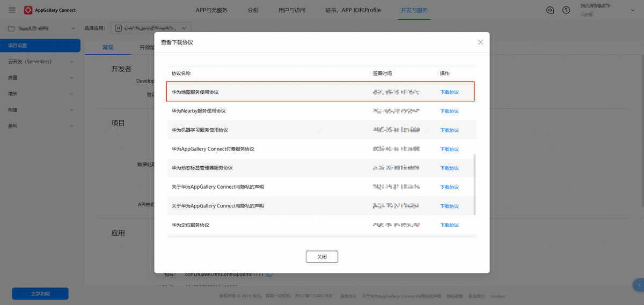Switch to the 分析 top tab
Screen dimensions: 644x305
point(253,10)
